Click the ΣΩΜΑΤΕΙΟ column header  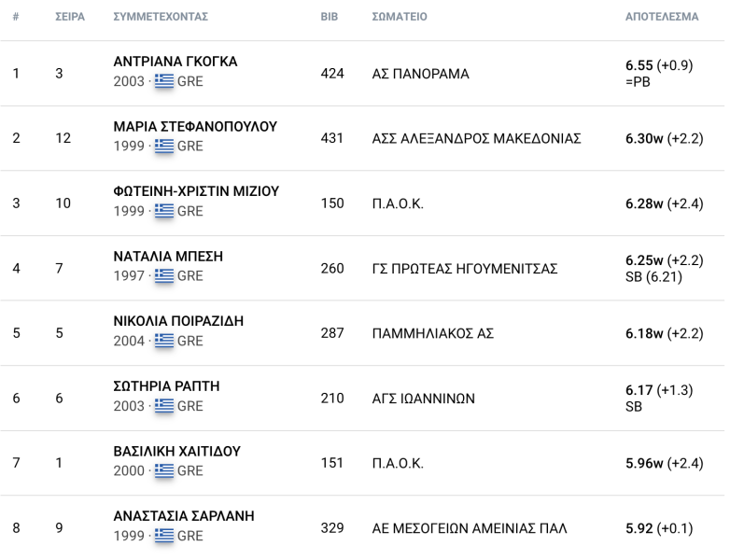[x=400, y=17]
